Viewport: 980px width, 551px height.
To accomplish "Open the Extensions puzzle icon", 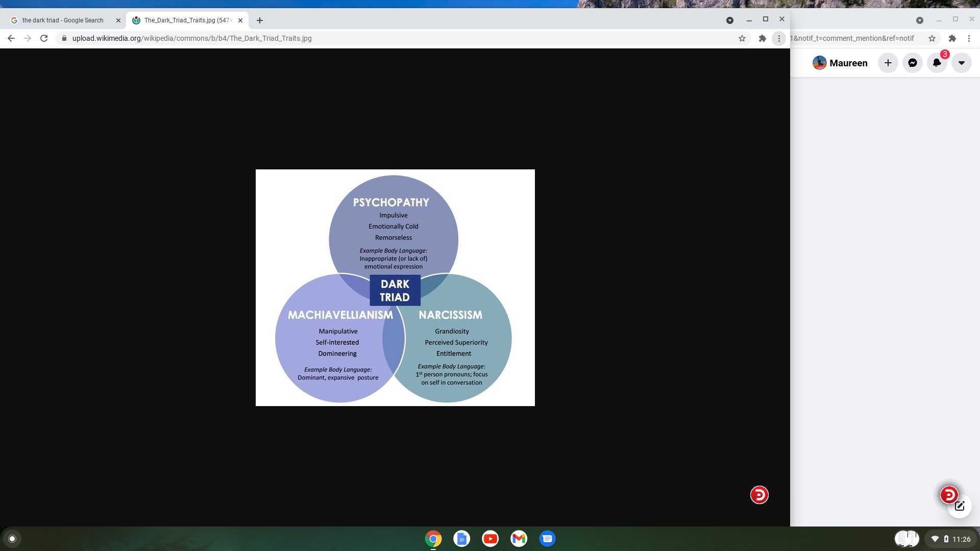I will point(763,38).
